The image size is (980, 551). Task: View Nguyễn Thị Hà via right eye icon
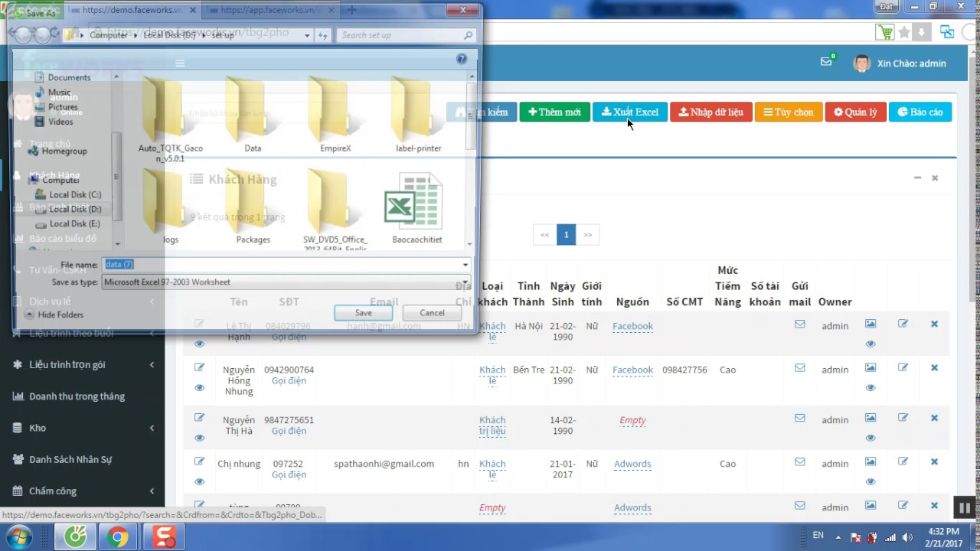[871, 438]
